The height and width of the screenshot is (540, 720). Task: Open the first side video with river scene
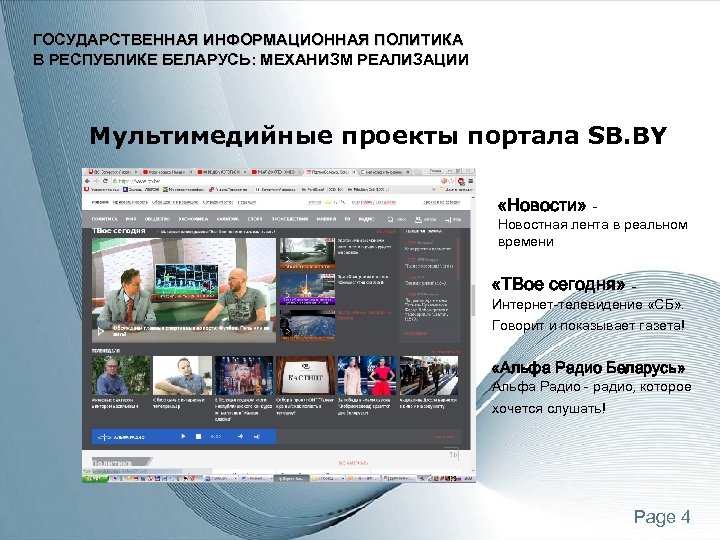point(307,253)
